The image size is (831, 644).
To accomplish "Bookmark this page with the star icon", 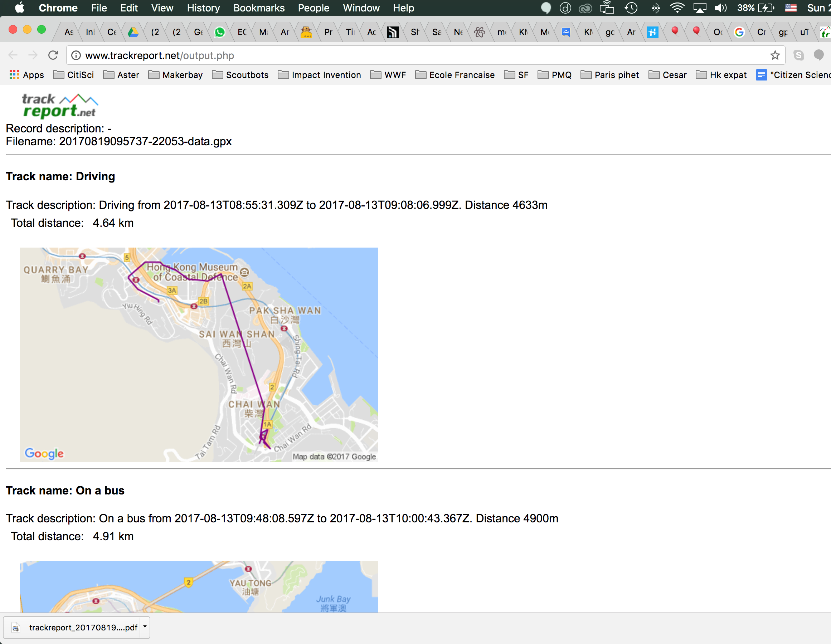I will coord(775,55).
